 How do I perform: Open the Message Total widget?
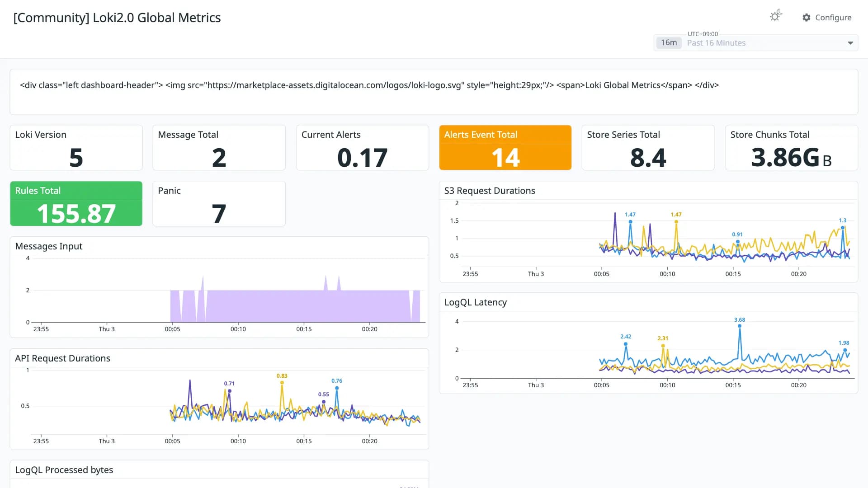point(219,148)
